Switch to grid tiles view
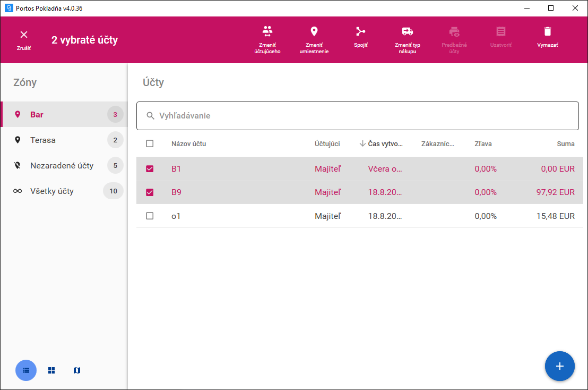This screenshot has width=588, height=390. 51,370
